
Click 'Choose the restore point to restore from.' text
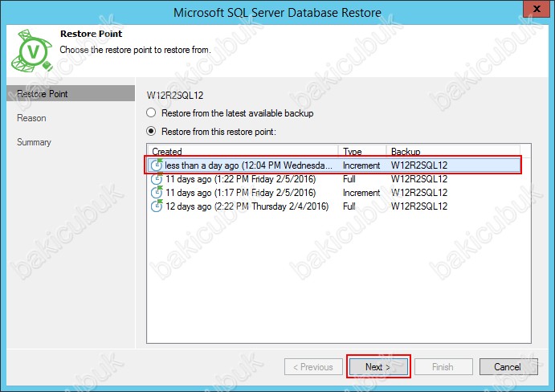pos(135,50)
